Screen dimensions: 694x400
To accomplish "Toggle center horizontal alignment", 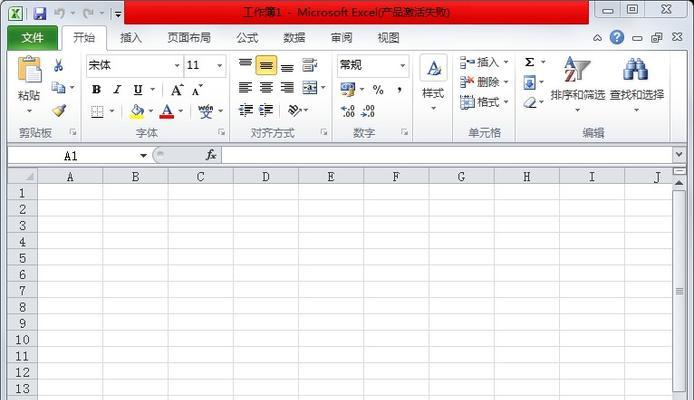I will point(266,88).
